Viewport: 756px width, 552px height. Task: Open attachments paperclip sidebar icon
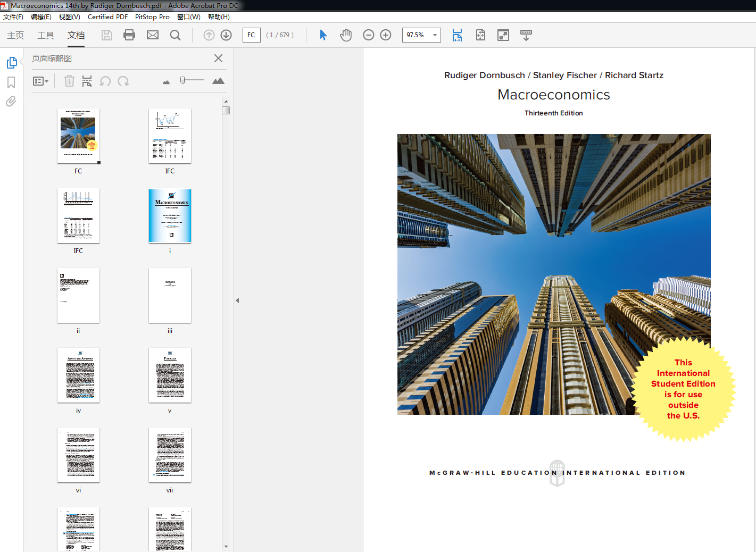pyautogui.click(x=11, y=101)
